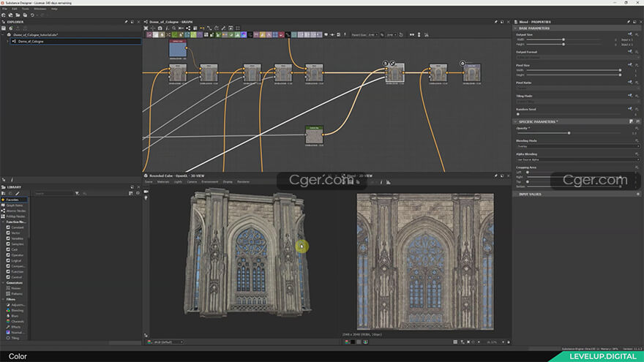The width and height of the screenshot is (644, 362).
Task: Click the Library search field
Action: [53, 193]
